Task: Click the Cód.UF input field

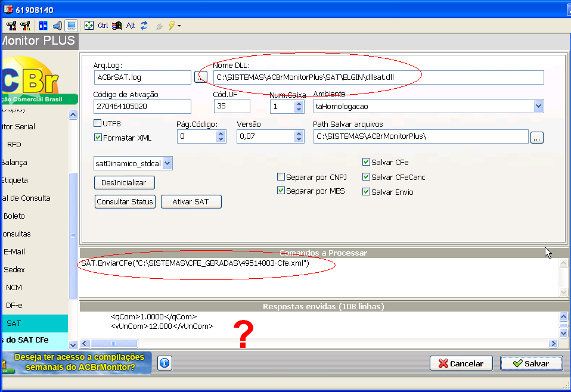Action: tap(232, 106)
